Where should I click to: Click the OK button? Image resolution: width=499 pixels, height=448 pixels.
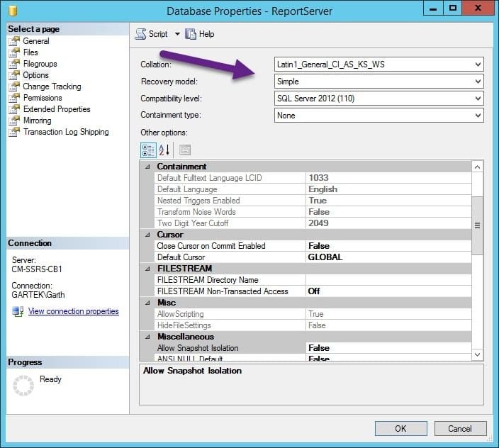400,429
